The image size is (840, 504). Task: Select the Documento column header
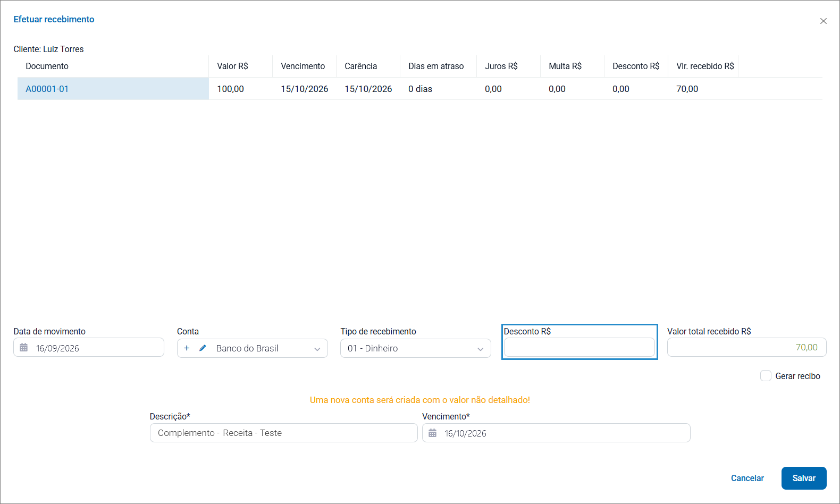tap(47, 66)
